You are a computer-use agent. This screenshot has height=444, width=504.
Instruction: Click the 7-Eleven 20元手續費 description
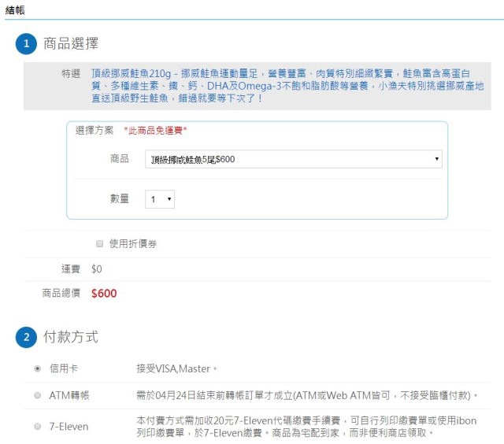tap(306, 427)
